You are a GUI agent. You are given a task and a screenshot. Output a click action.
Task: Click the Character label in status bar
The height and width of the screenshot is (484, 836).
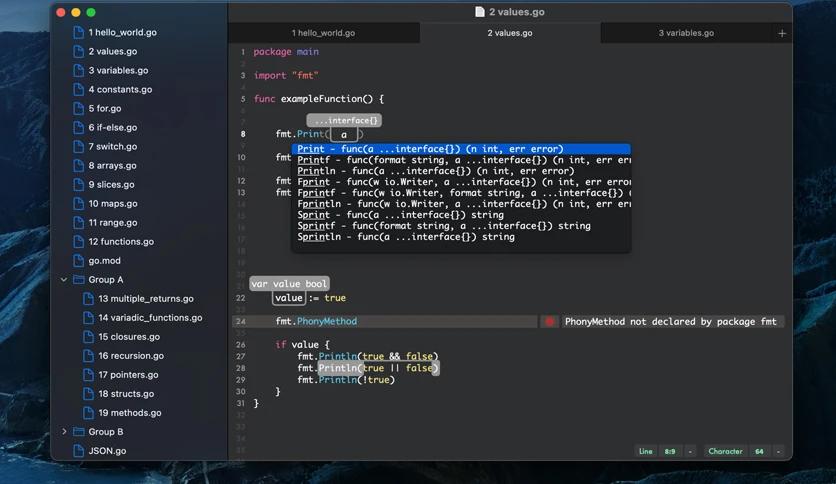pos(725,451)
